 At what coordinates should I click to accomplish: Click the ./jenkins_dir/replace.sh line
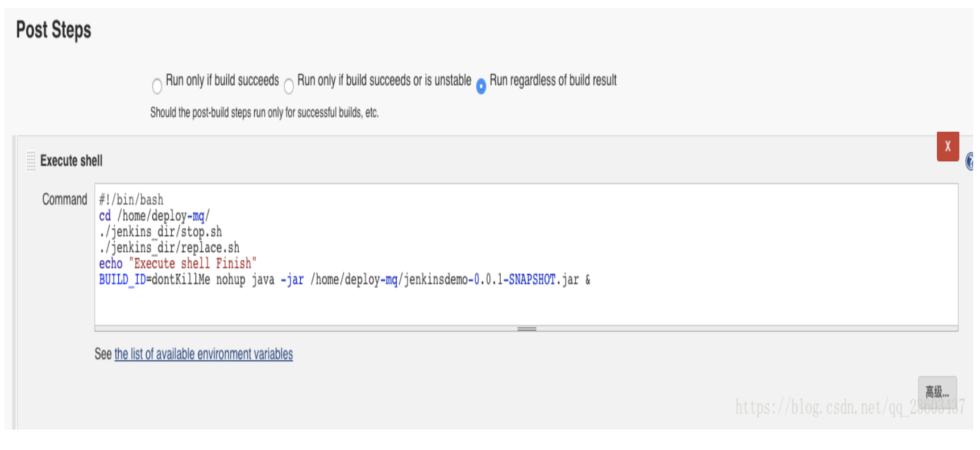tap(169, 248)
